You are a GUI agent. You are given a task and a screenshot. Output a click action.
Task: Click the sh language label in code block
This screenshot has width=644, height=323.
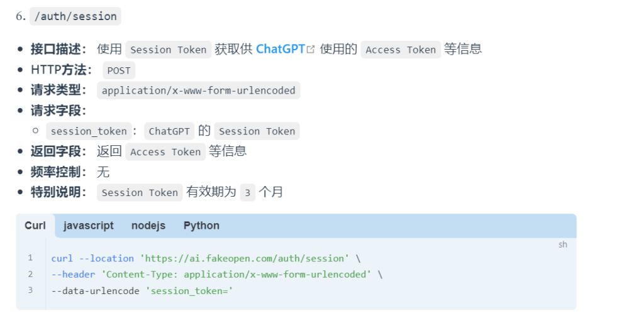[x=562, y=244]
